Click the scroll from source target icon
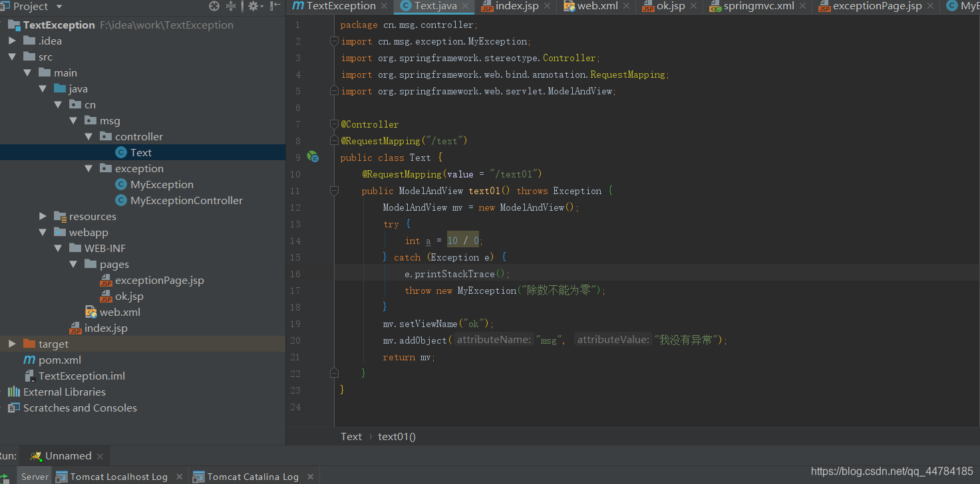The width and height of the screenshot is (980, 484). coord(214,6)
